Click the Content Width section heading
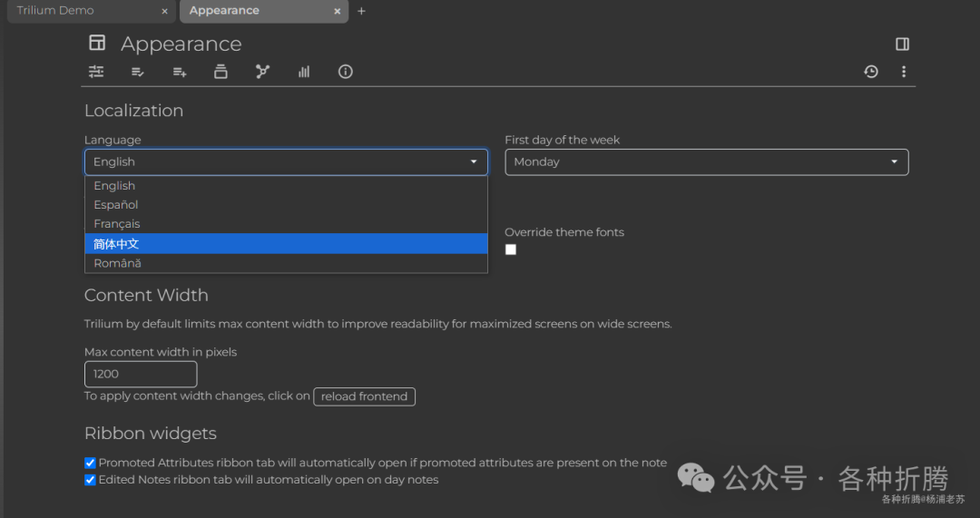Image resolution: width=980 pixels, height=518 pixels. tap(146, 295)
